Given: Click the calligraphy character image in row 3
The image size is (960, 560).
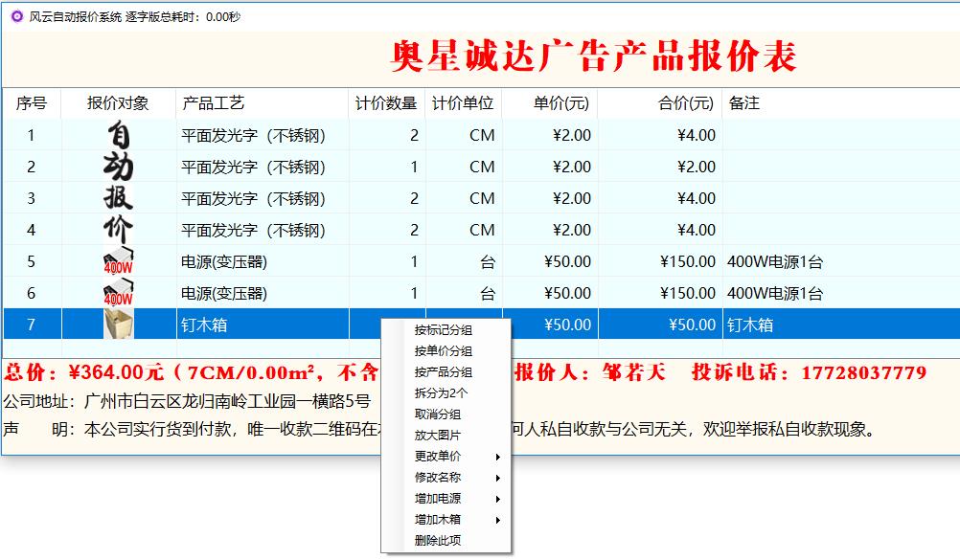Looking at the screenshot, I should pos(119,198).
